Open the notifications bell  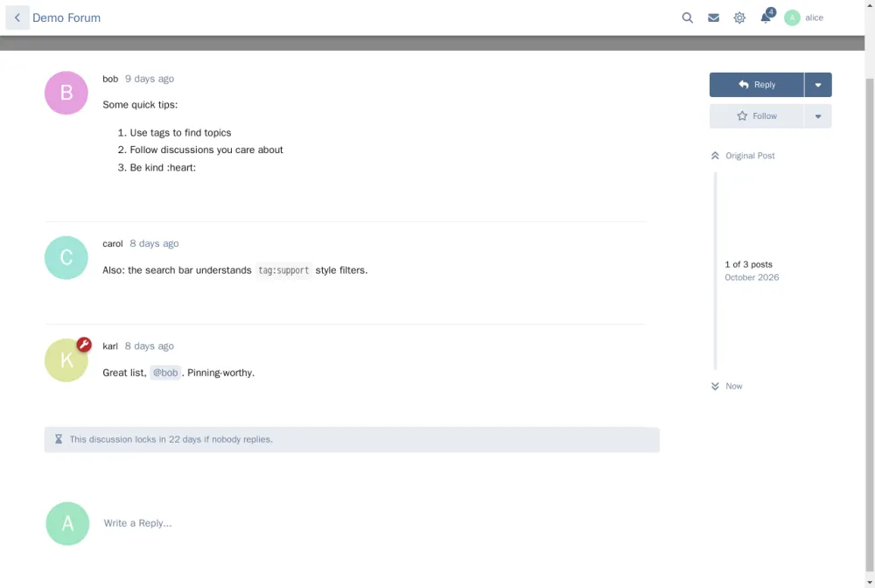766,17
